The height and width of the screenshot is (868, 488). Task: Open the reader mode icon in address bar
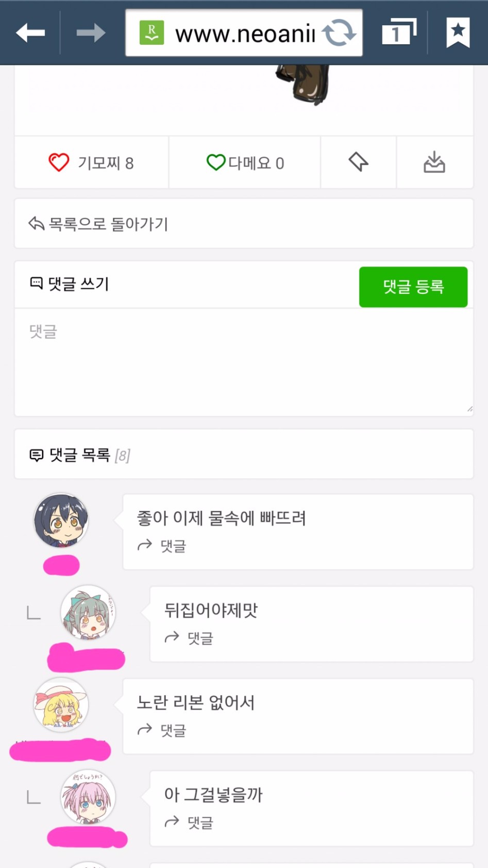(x=152, y=32)
